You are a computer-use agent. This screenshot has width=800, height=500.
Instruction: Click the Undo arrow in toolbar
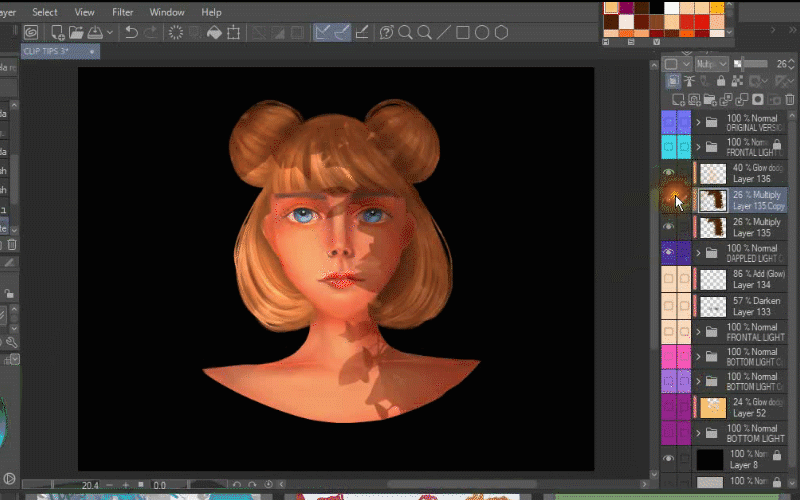(131, 33)
